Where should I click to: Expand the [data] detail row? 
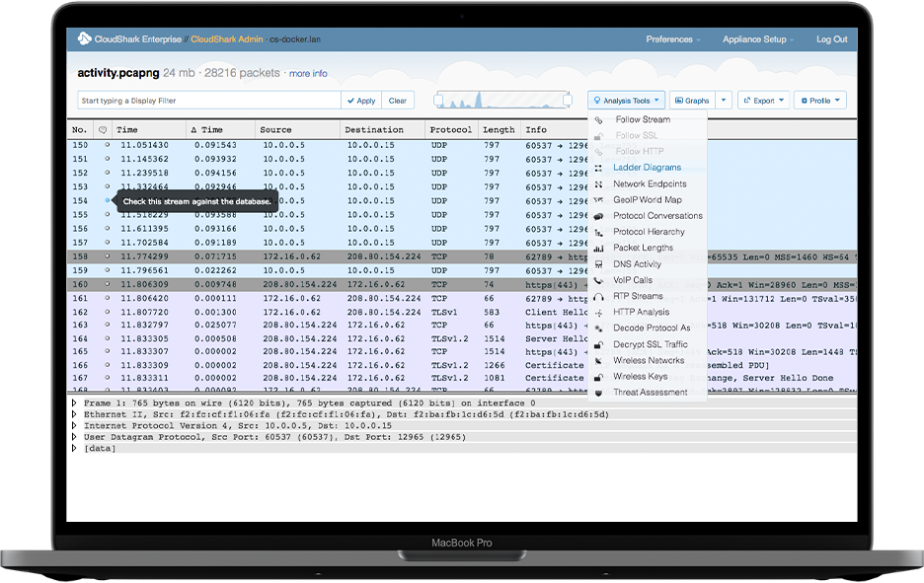74,448
